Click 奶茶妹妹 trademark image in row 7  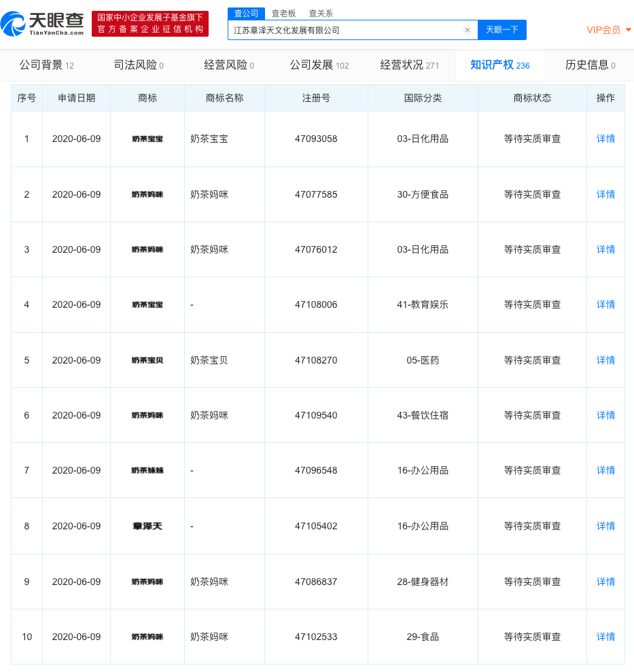click(x=147, y=470)
